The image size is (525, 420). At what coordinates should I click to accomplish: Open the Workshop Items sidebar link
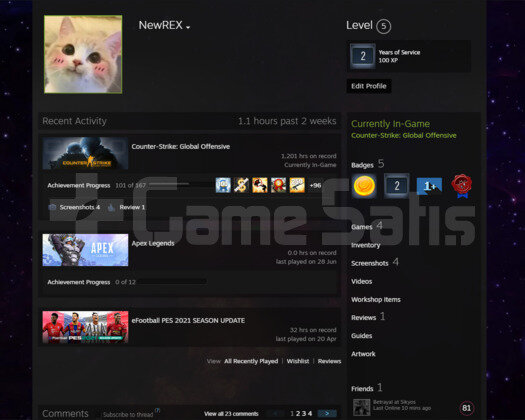click(x=376, y=299)
